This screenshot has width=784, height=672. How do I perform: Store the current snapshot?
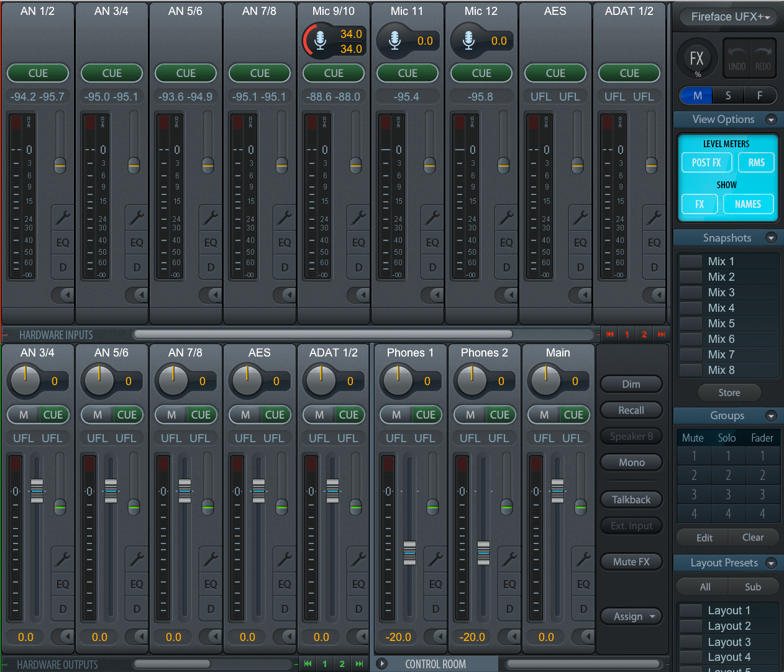[729, 393]
